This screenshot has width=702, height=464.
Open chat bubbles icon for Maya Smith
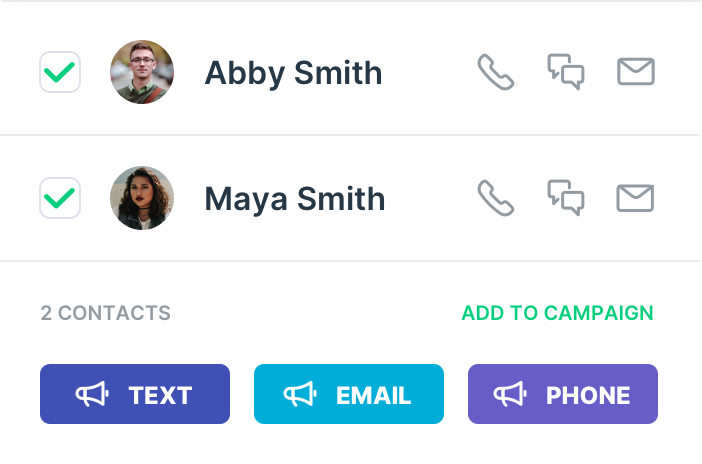(x=566, y=198)
